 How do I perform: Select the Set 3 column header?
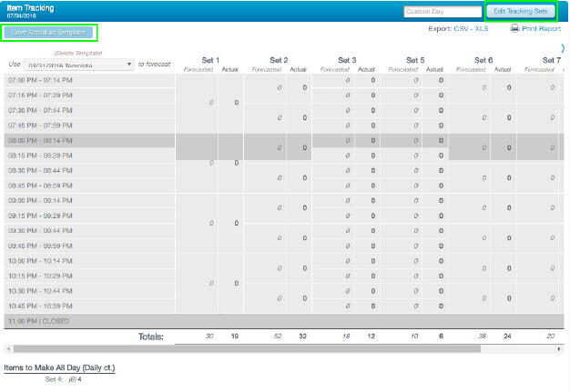[347, 60]
